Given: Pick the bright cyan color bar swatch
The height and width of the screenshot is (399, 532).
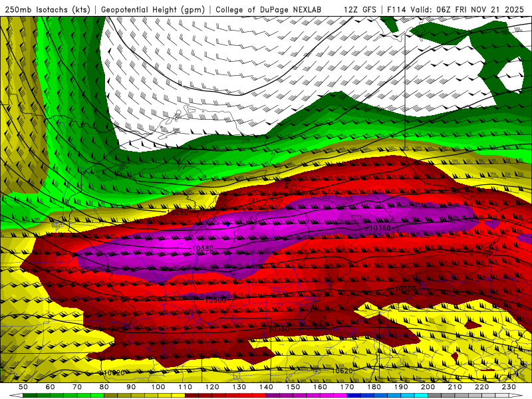Looking at the screenshot, I should pos(421,396).
